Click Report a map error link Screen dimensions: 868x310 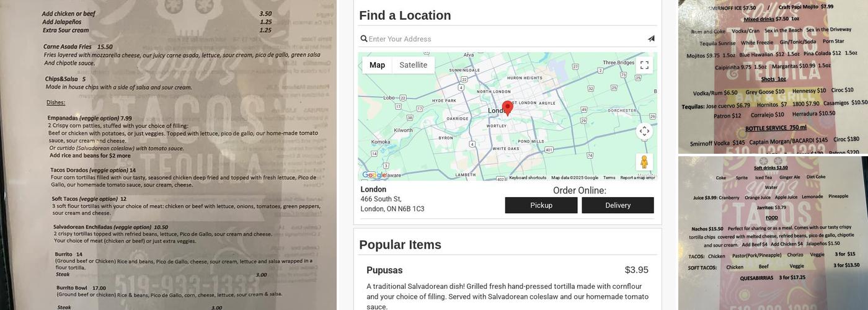637,178
